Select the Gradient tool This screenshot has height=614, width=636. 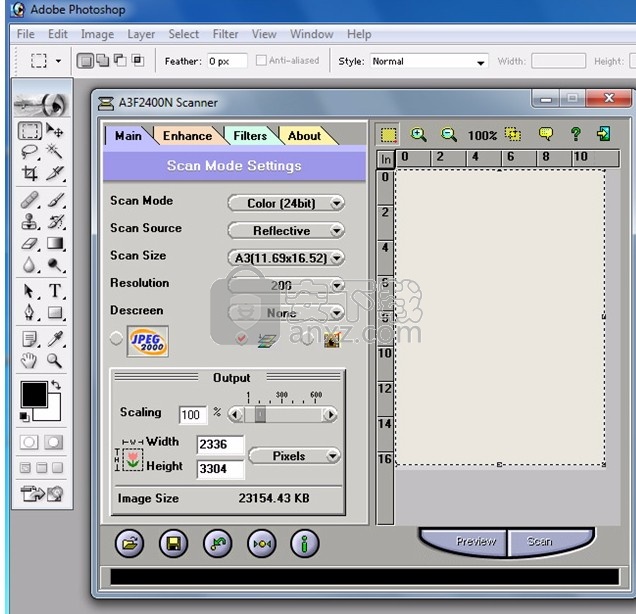click(x=54, y=243)
